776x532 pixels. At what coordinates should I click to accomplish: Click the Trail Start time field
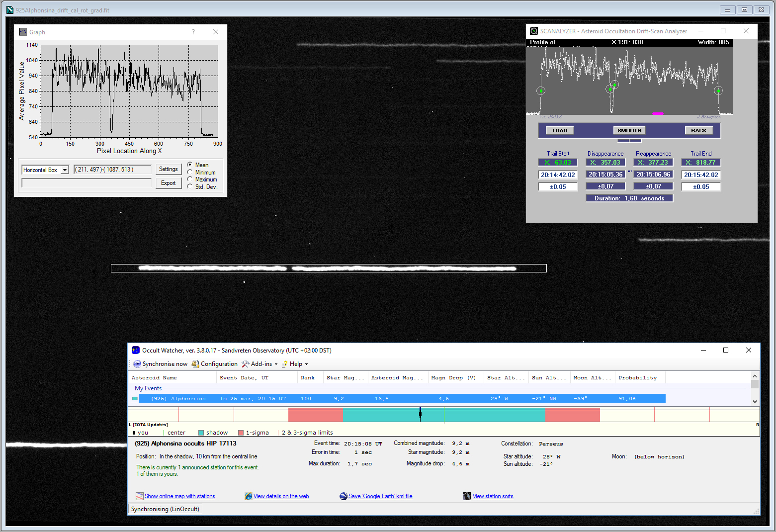[x=558, y=175]
